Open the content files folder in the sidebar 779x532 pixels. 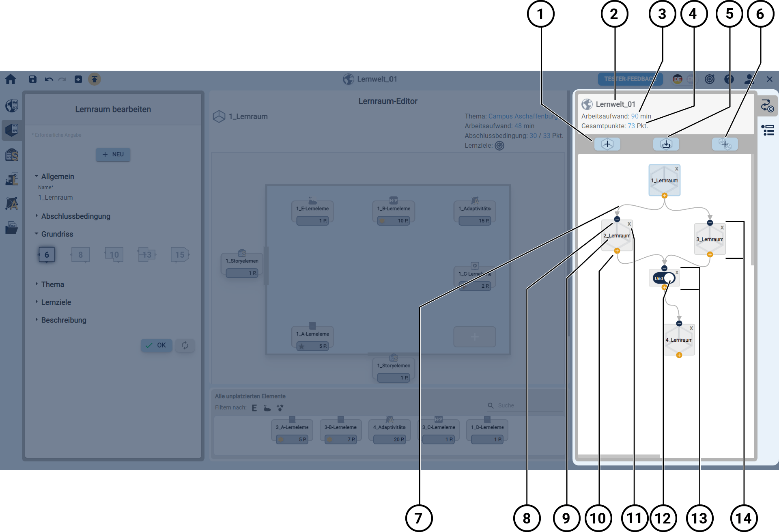12,228
